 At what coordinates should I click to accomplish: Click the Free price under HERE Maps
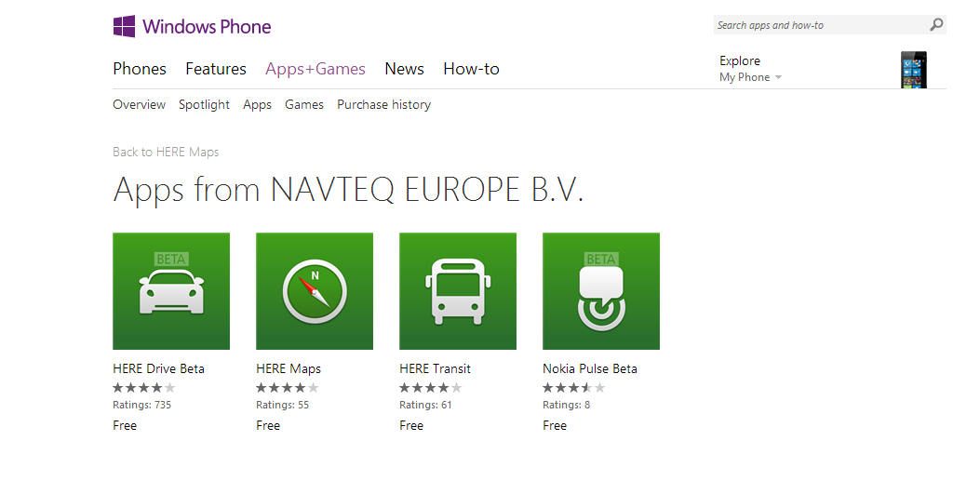click(268, 425)
